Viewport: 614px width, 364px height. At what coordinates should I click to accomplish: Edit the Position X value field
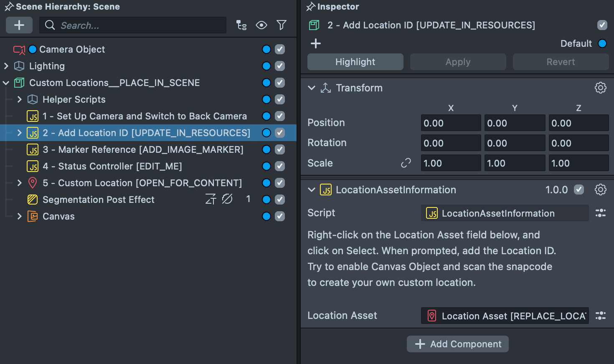[x=451, y=122]
